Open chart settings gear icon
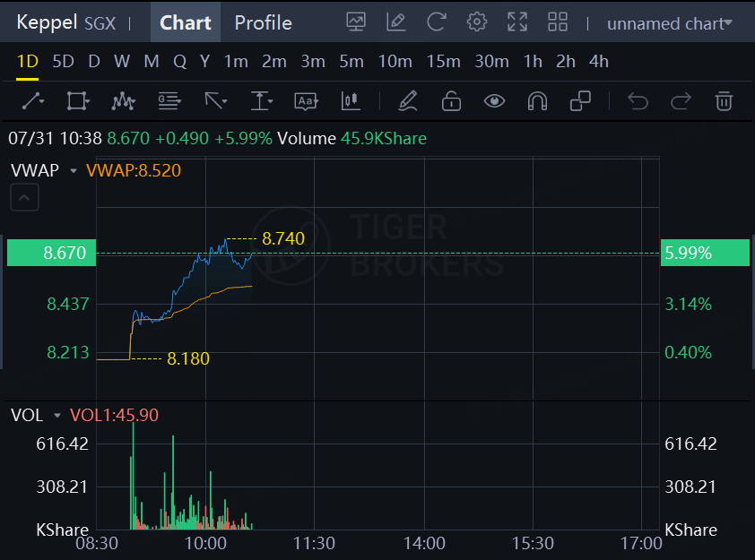The image size is (755, 560). 477,22
